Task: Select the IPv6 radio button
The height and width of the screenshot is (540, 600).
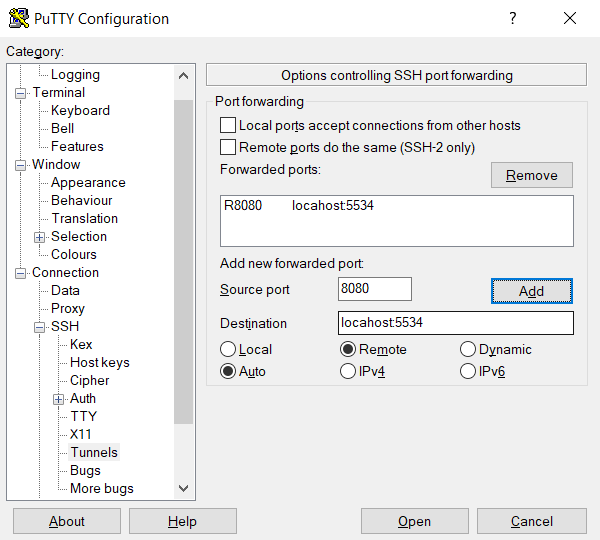Action: (468, 371)
